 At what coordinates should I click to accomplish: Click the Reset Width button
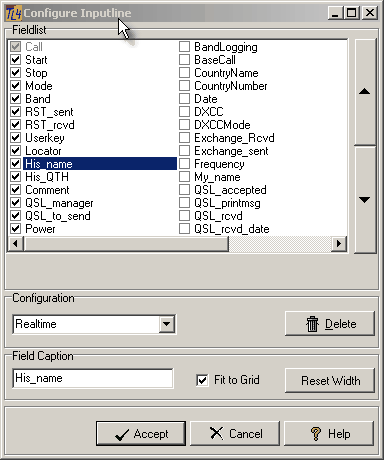click(330, 380)
